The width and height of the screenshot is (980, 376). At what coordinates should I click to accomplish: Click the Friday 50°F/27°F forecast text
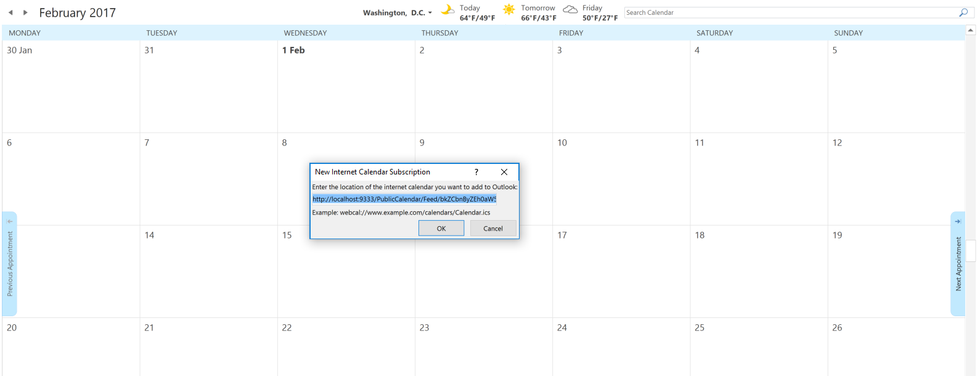pos(600,13)
